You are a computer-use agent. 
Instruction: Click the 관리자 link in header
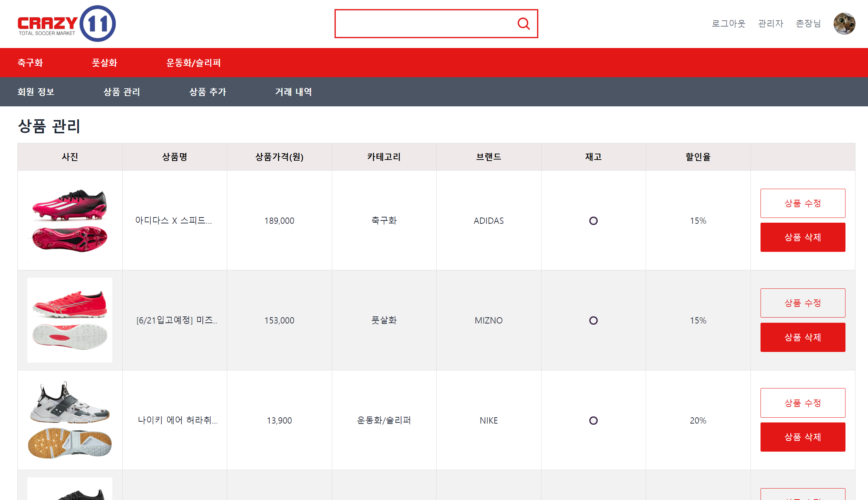(770, 24)
